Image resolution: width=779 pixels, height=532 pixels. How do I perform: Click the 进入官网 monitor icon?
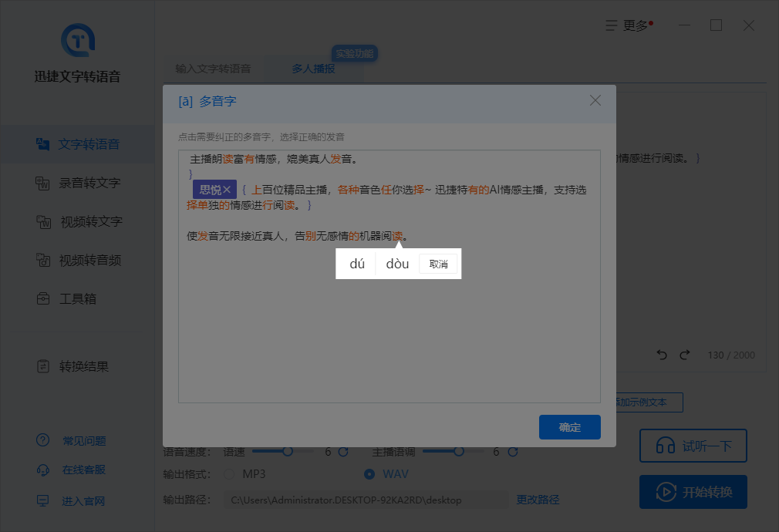42,500
